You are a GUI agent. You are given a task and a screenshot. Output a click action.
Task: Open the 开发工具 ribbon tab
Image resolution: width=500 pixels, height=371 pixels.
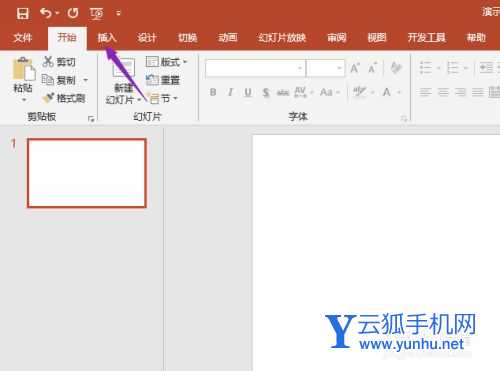pyautogui.click(x=427, y=38)
